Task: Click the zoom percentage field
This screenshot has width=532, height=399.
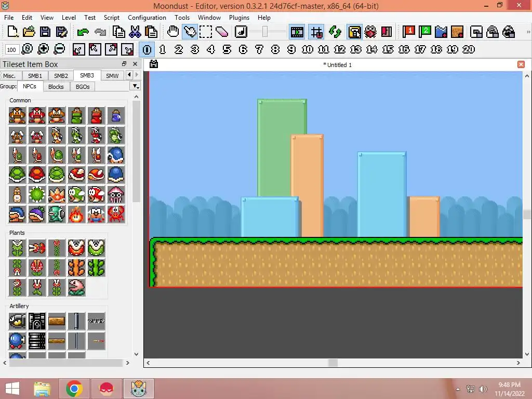Action: point(11,50)
